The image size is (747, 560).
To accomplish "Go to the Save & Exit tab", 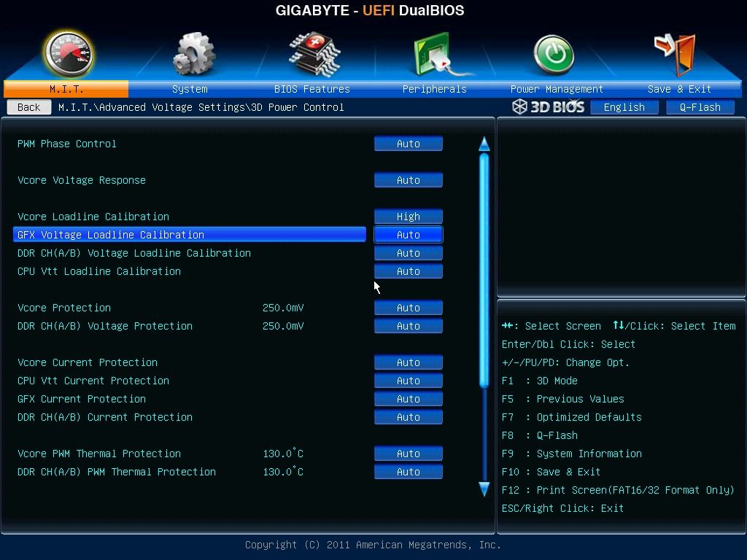I will pyautogui.click(x=679, y=89).
